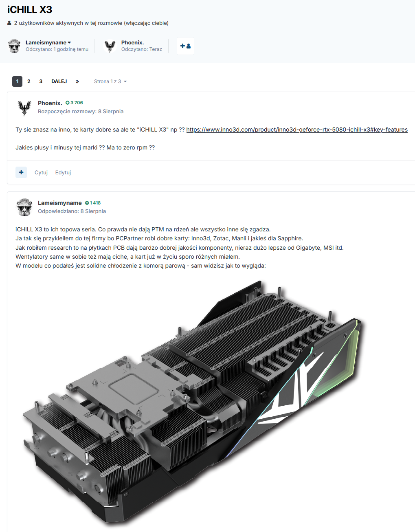Click Phoenix's green reputation badge 3706
This screenshot has height=532, width=415.
74,103
